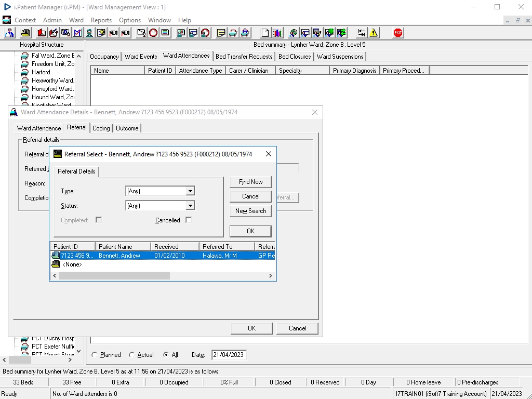Click the red circular gauge toolbar icon
Image resolution: width=532 pixels, height=399 pixels.
(205, 33)
